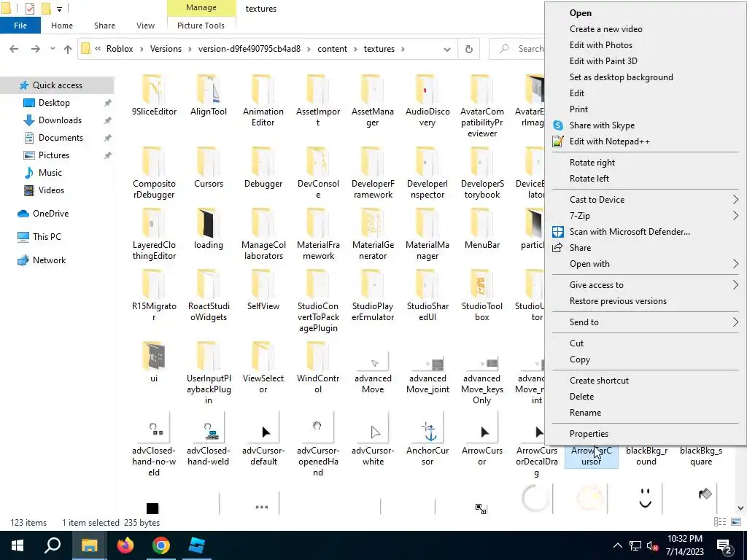Select the advClosed-hand-weld image

click(208, 439)
